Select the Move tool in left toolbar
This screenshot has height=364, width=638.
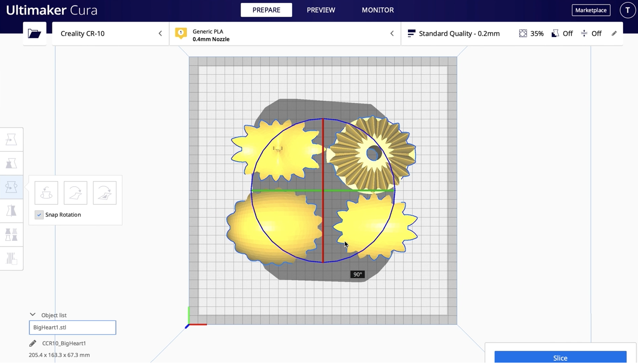11,140
